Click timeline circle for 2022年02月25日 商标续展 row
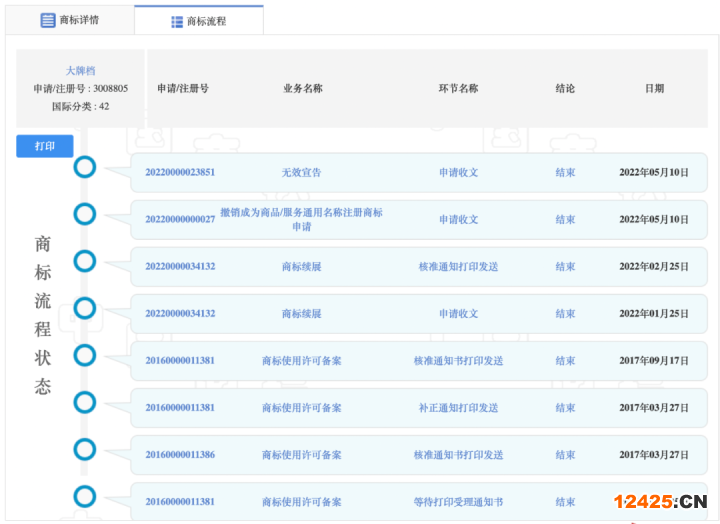The width and height of the screenshot is (720, 524). coord(85,261)
